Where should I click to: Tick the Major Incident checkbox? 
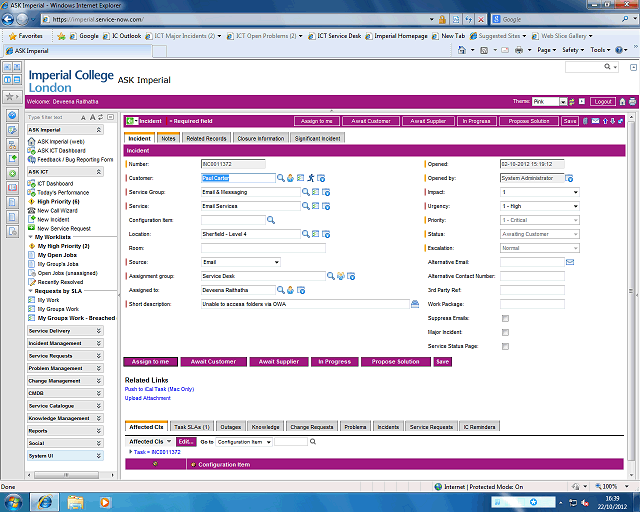(x=505, y=332)
